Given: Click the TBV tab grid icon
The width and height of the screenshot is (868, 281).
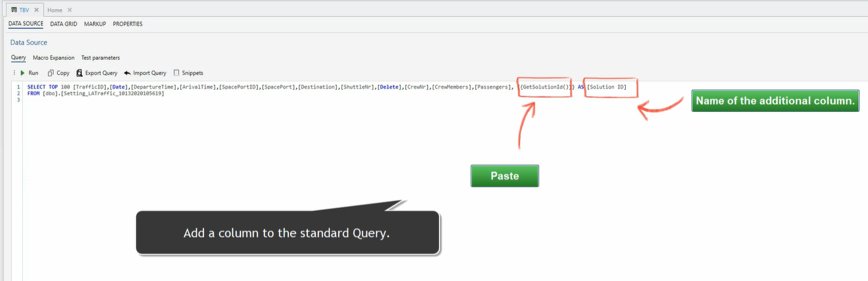Looking at the screenshot, I should point(14,10).
